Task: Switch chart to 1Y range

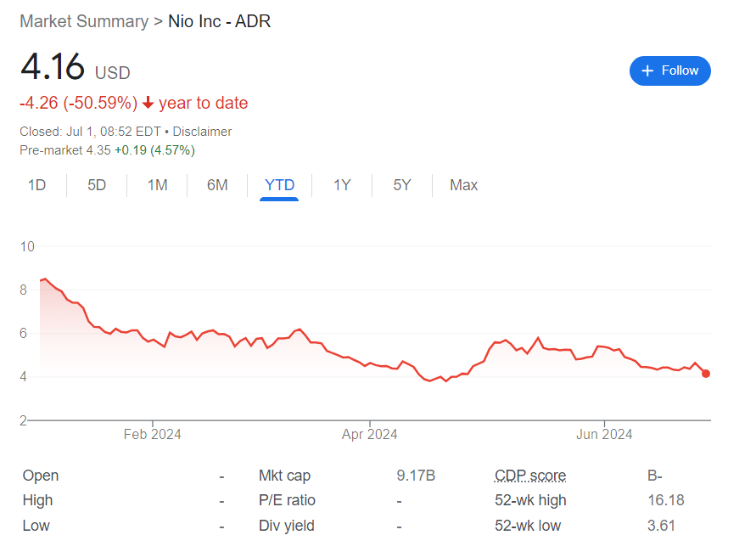Action: tap(342, 185)
